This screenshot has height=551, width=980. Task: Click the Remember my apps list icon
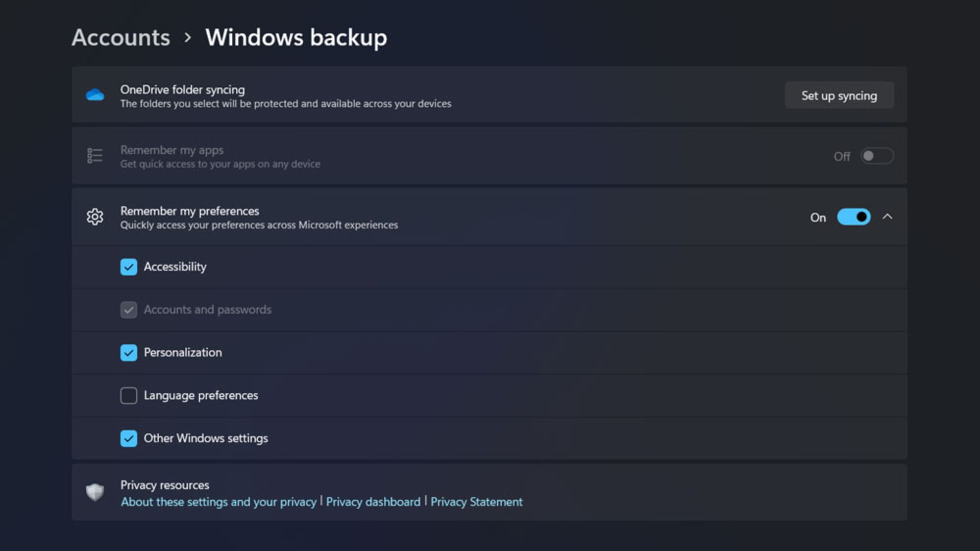[x=95, y=156]
